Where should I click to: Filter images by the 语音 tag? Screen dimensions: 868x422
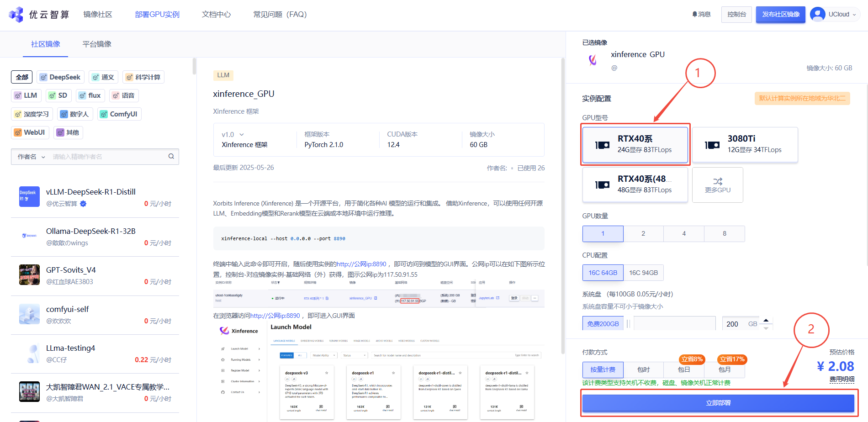124,95
